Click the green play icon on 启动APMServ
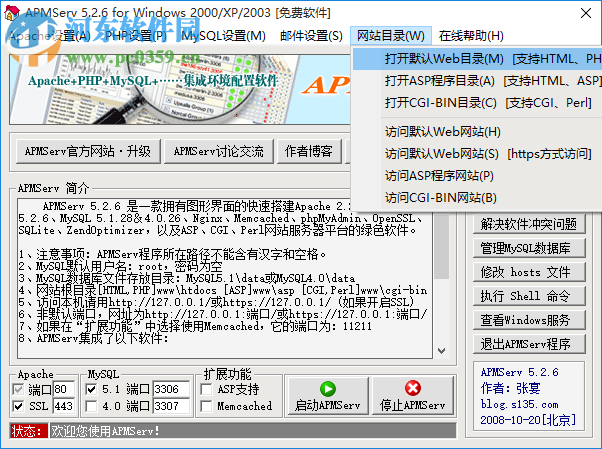Viewport: 602px width, 449px height. tap(327, 389)
